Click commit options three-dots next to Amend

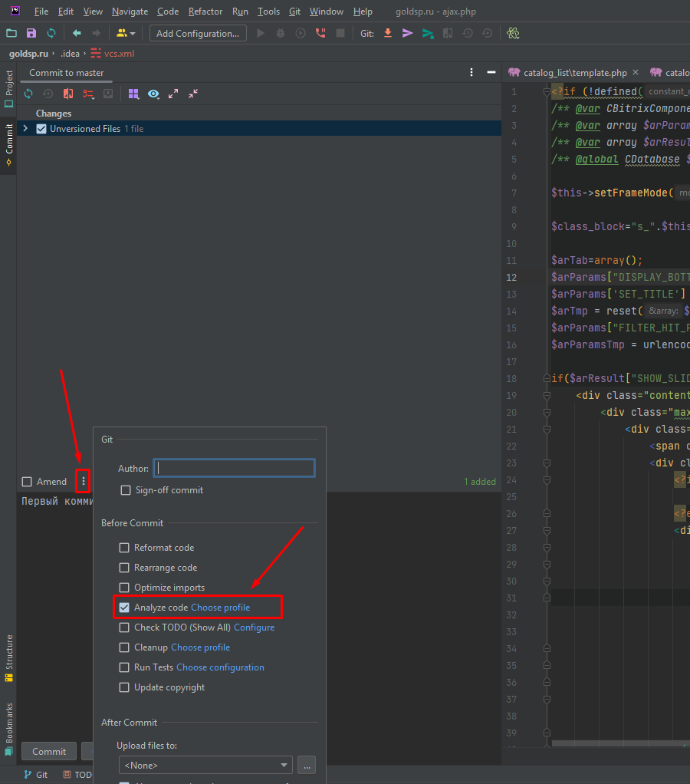point(84,481)
